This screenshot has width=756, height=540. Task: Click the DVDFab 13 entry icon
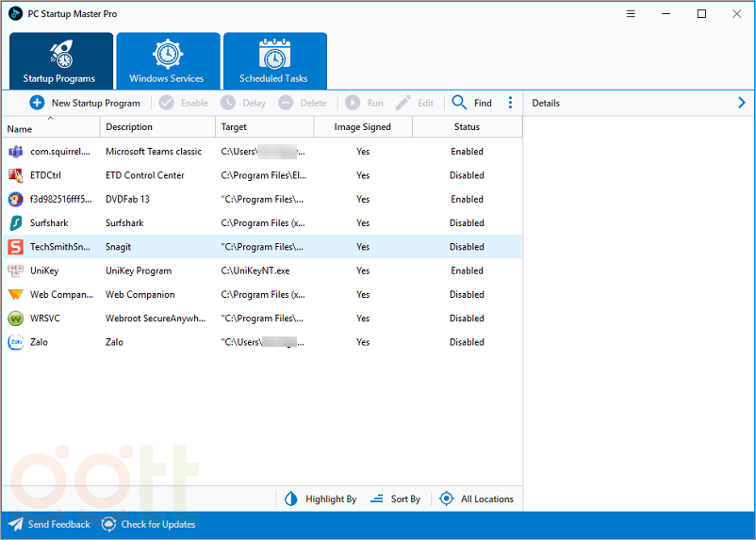[15, 200]
